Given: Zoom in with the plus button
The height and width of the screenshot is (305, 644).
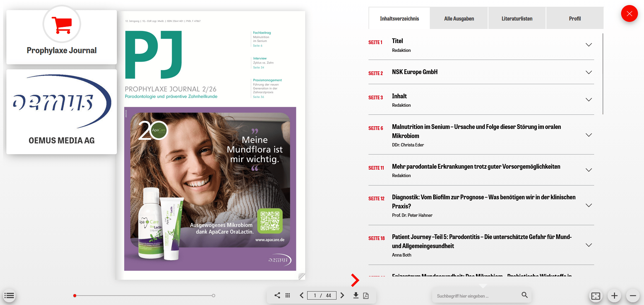Looking at the screenshot, I should point(614,296).
